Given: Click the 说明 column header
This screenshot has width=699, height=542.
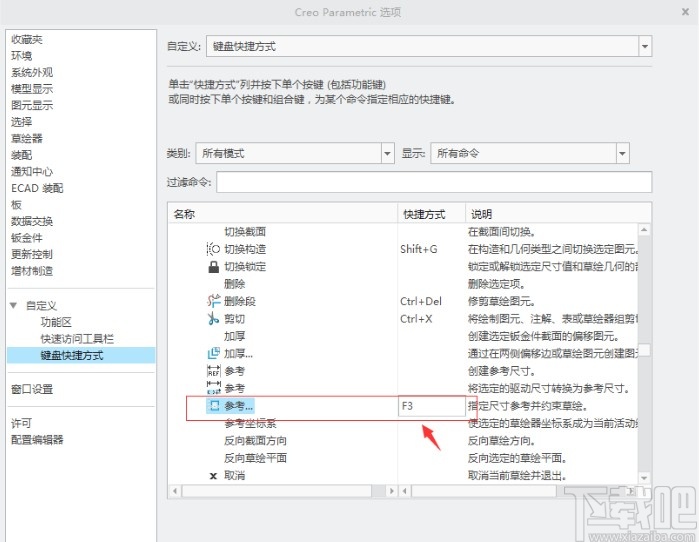Looking at the screenshot, I should tap(558, 214).
